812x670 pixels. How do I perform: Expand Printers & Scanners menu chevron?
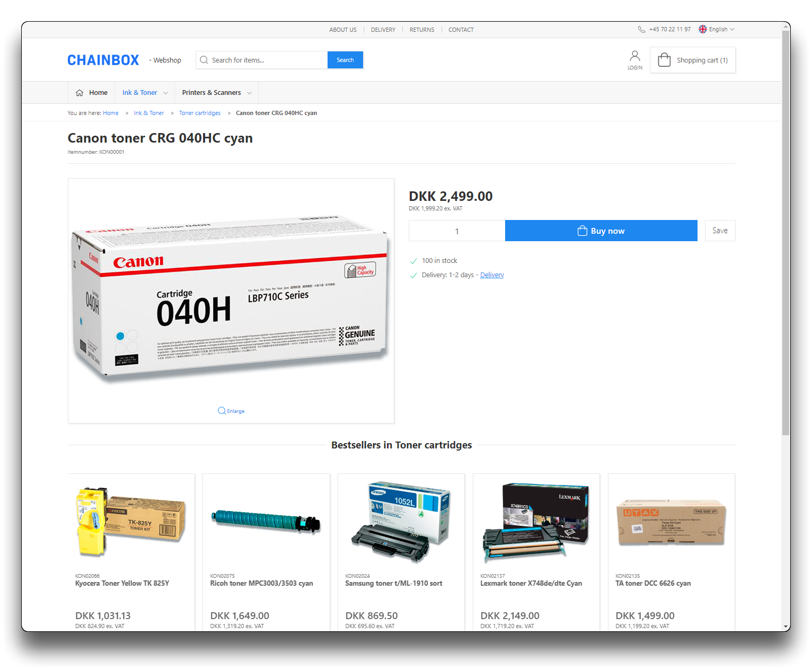pyautogui.click(x=249, y=93)
